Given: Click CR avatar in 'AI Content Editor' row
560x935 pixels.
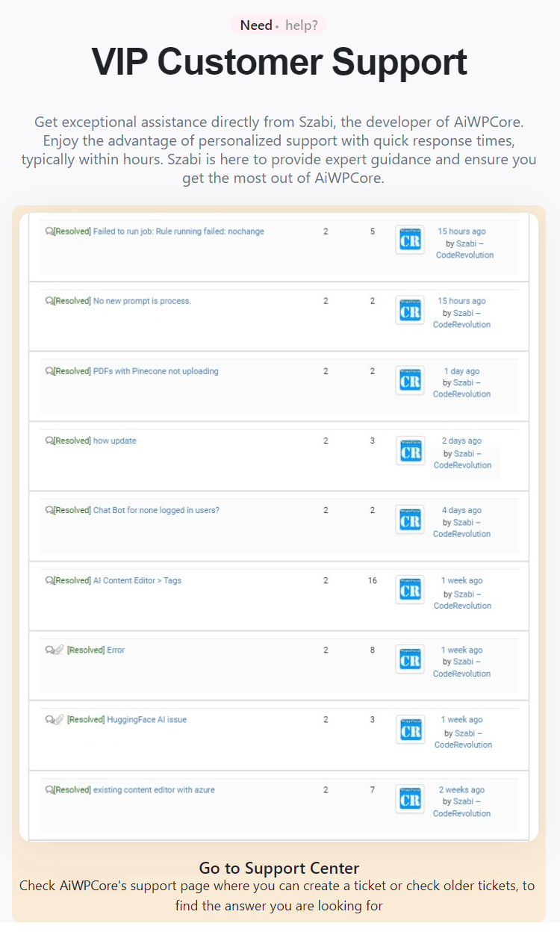Looking at the screenshot, I should [x=410, y=590].
